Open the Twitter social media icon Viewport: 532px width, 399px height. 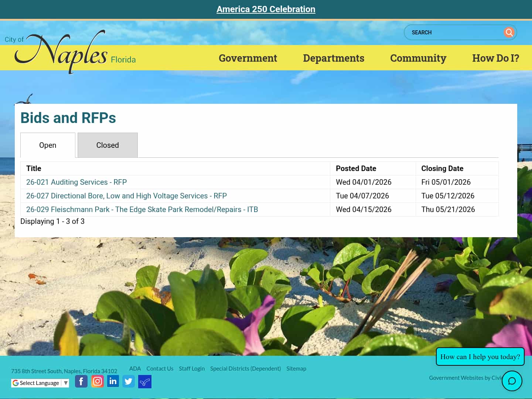[x=129, y=381]
